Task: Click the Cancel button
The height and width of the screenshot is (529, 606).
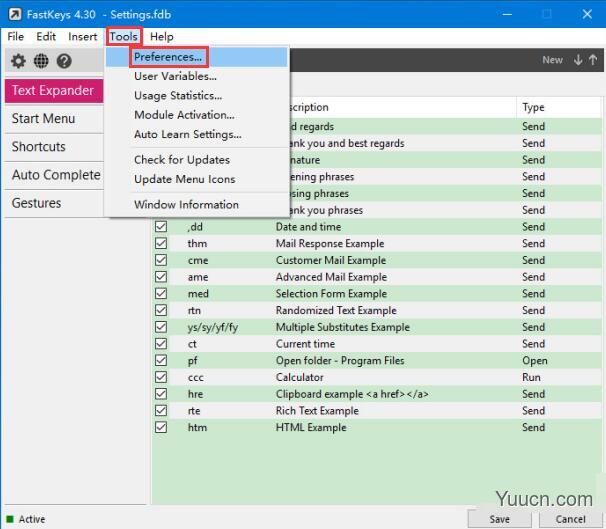Action: [570, 519]
